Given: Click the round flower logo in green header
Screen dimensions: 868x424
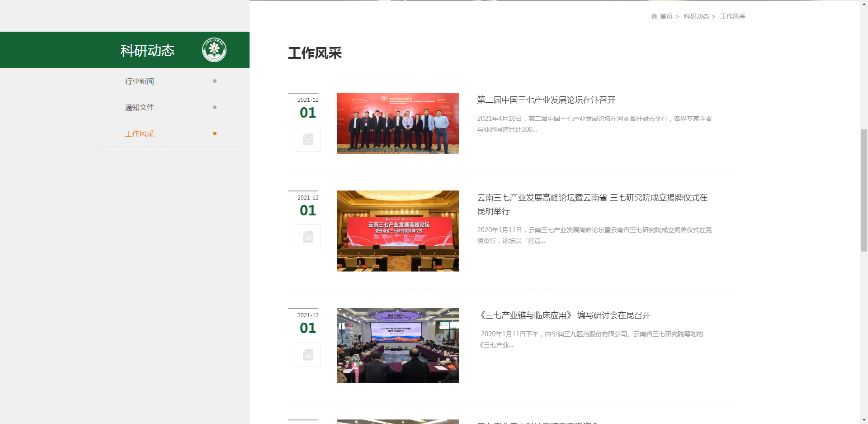Looking at the screenshot, I should pyautogui.click(x=214, y=50).
